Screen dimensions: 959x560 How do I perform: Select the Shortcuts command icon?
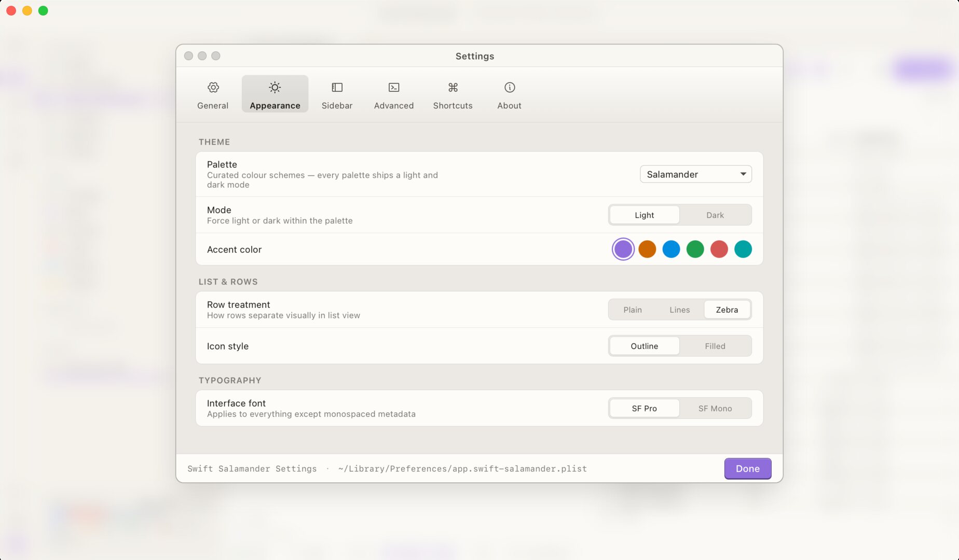pyautogui.click(x=453, y=87)
